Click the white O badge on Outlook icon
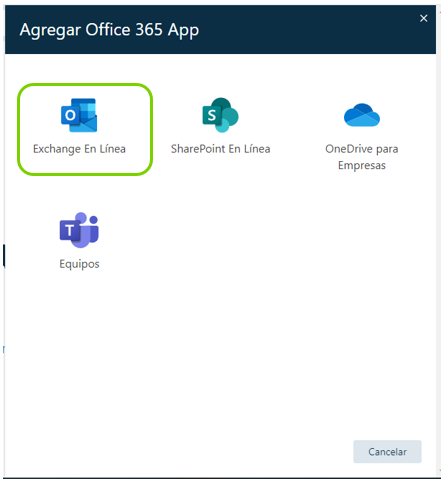This screenshot has height=485, width=446. click(70, 115)
